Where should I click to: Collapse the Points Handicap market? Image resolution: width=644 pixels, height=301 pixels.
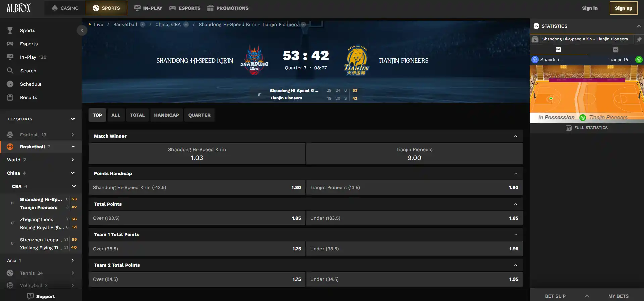pos(516,173)
